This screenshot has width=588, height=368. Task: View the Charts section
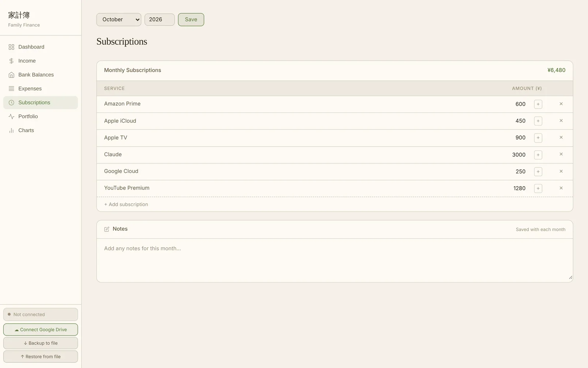[40, 130]
